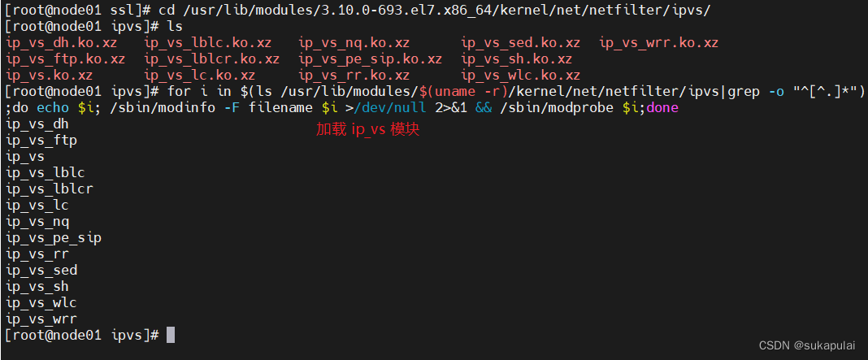This screenshot has height=360, width=868.
Task: Click the terminal cursor block at the last prompt
Action: (171, 335)
